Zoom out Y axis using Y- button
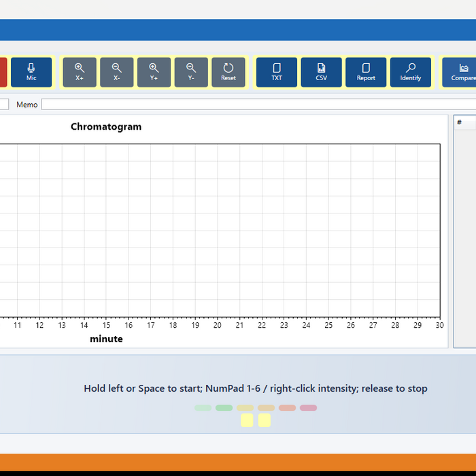The height and width of the screenshot is (476, 476). pos(191,72)
